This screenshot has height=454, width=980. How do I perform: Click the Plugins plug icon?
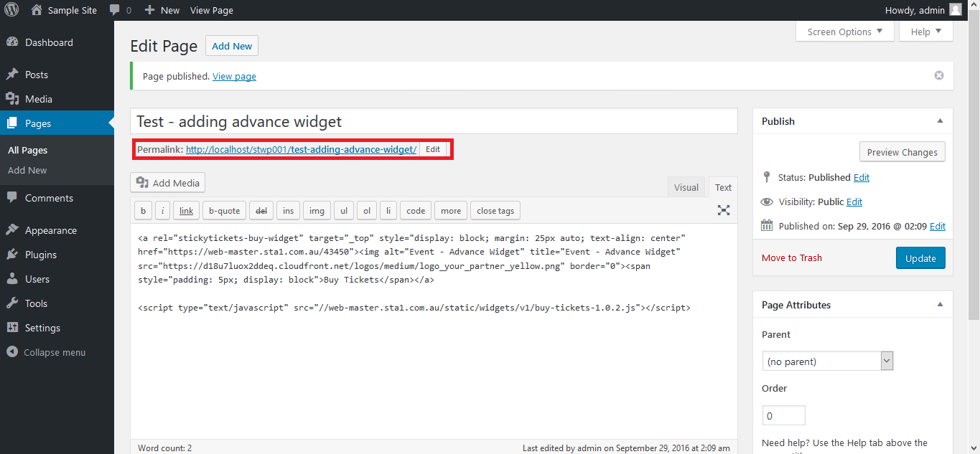pyautogui.click(x=12, y=255)
